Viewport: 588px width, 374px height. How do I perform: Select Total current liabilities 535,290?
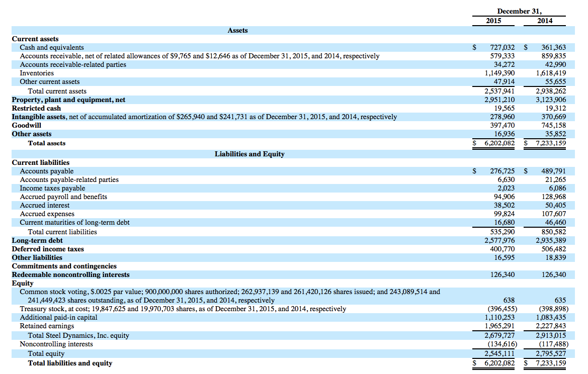pos(502,232)
